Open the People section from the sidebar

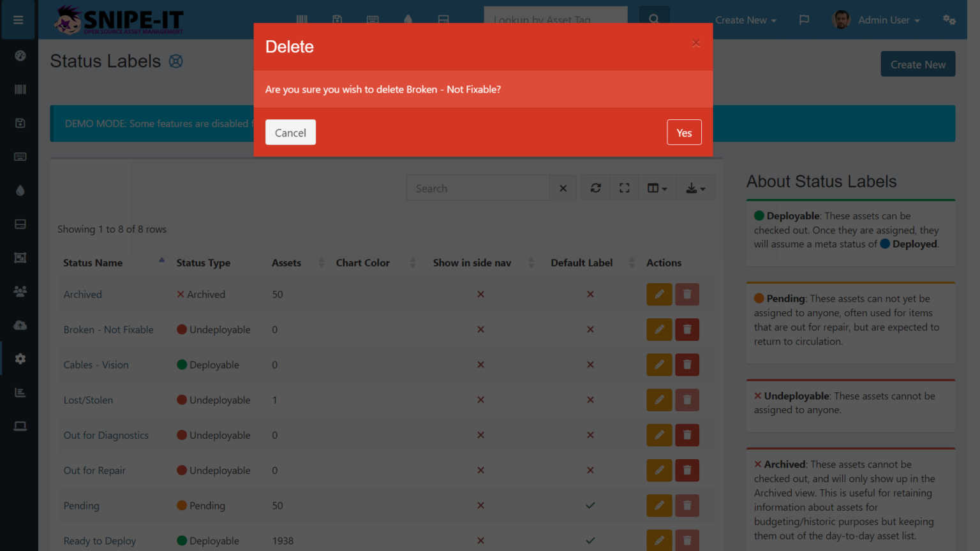coord(19,291)
